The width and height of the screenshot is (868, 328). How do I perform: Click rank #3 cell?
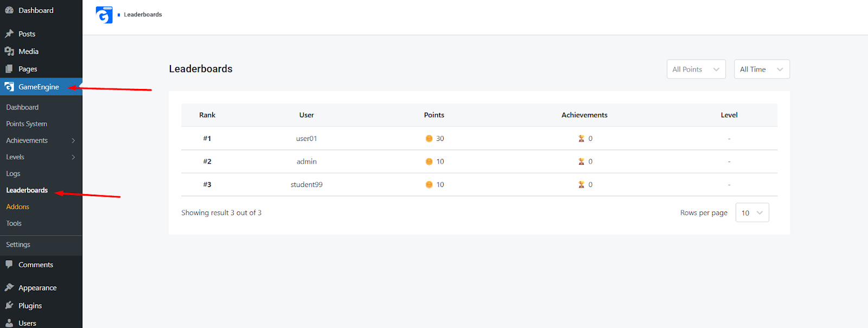click(207, 185)
